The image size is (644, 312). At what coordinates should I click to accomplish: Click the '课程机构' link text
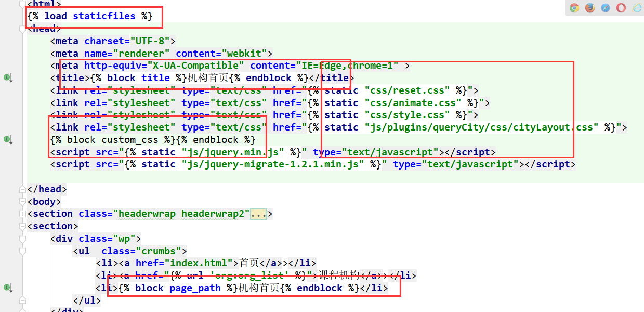[338, 276]
